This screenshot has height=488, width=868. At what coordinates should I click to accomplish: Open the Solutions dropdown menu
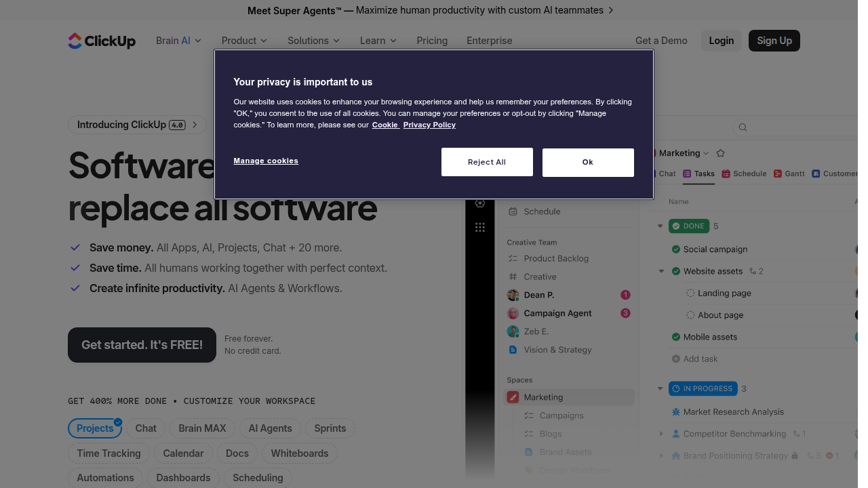pos(313,41)
